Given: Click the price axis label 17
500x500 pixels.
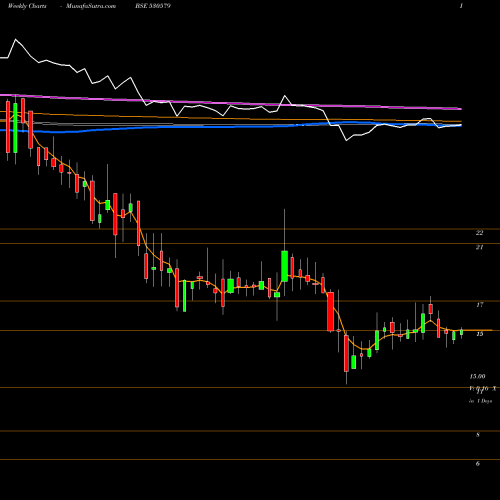Looking at the screenshot, I should point(480,304).
